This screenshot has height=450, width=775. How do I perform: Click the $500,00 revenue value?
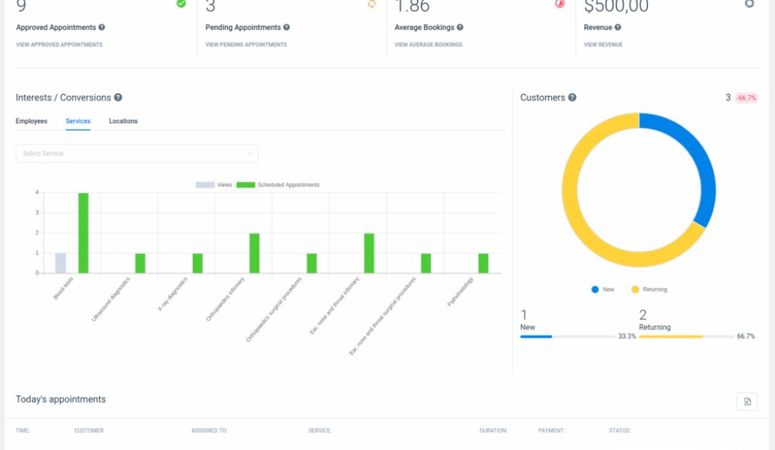tap(616, 6)
